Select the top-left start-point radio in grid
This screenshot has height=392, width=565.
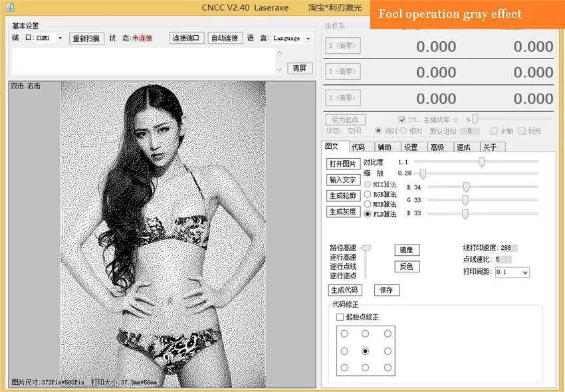344,334
